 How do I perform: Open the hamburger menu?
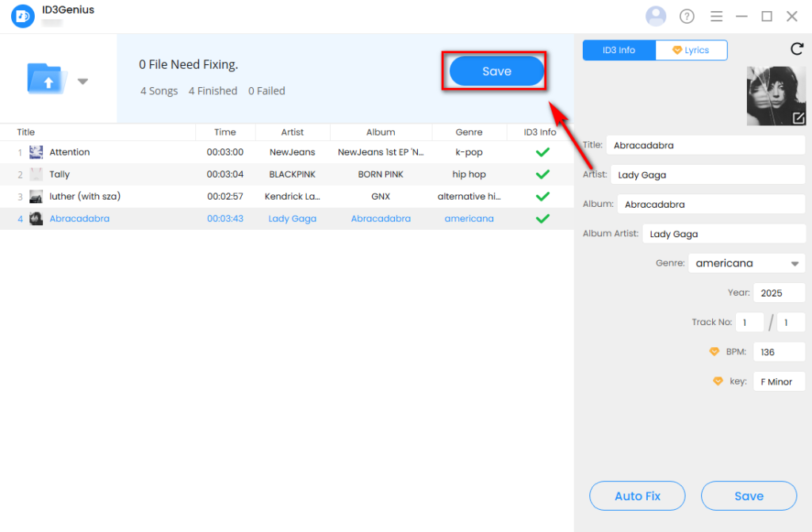715,15
